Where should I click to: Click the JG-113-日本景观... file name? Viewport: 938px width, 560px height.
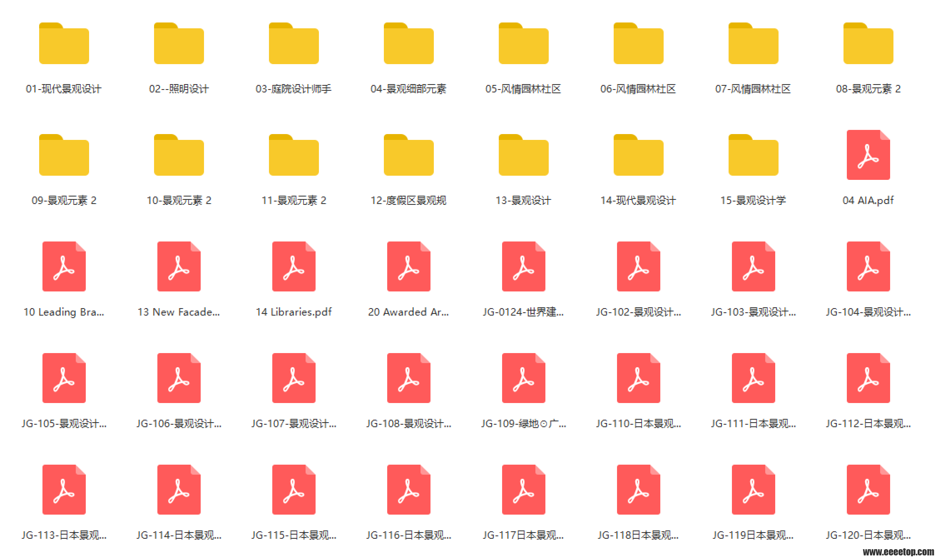(64, 535)
